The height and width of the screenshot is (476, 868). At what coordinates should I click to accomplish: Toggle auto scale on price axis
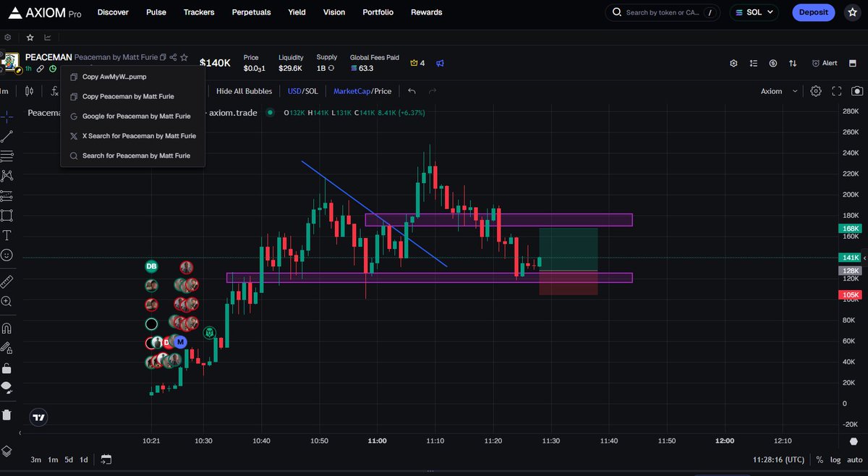(855, 459)
